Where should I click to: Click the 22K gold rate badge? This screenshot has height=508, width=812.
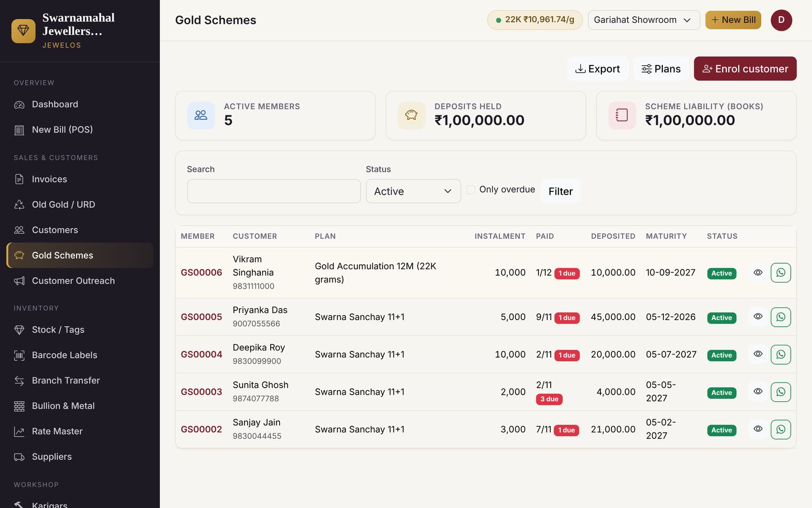click(534, 20)
